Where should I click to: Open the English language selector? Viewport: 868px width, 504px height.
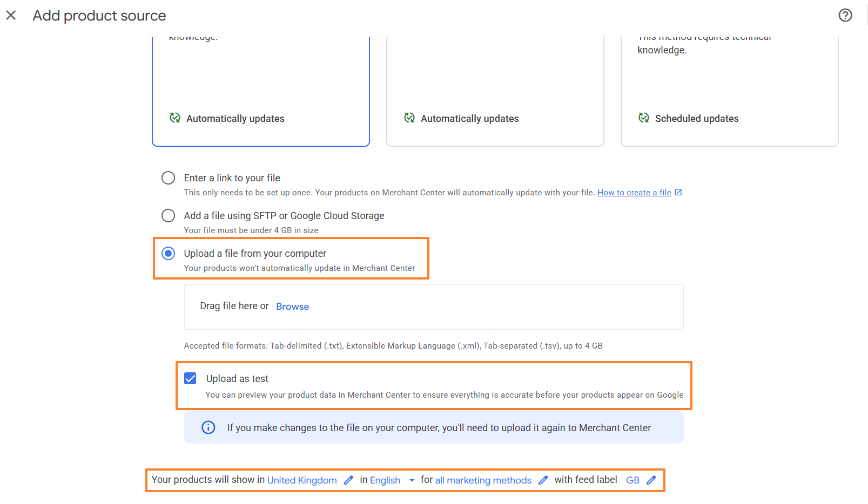tap(385, 480)
